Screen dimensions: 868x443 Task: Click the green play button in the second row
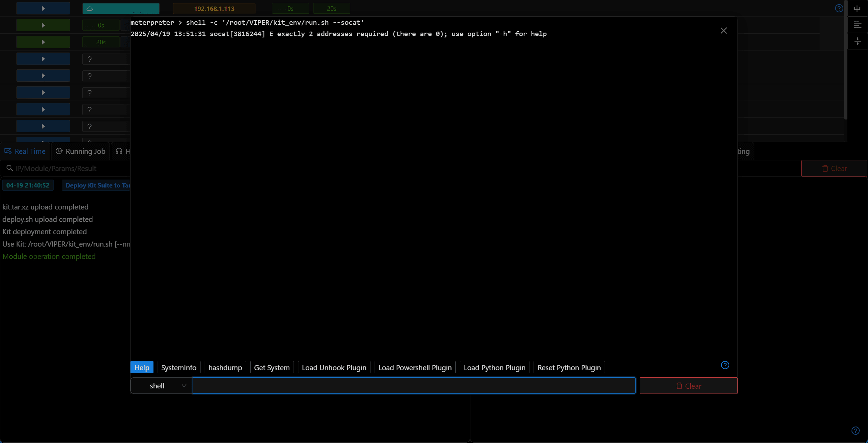pos(43,25)
